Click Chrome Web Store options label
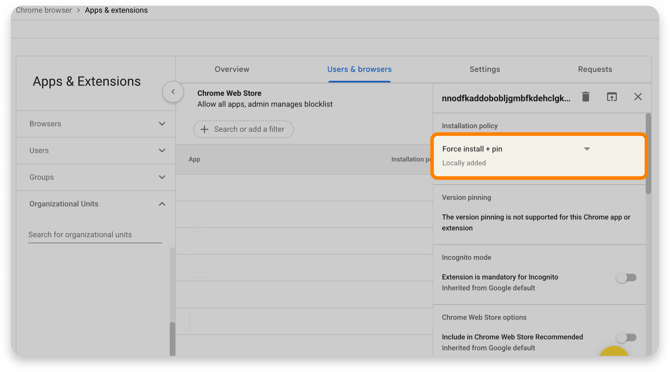Viewport: 670px width, 372px height. click(x=484, y=317)
